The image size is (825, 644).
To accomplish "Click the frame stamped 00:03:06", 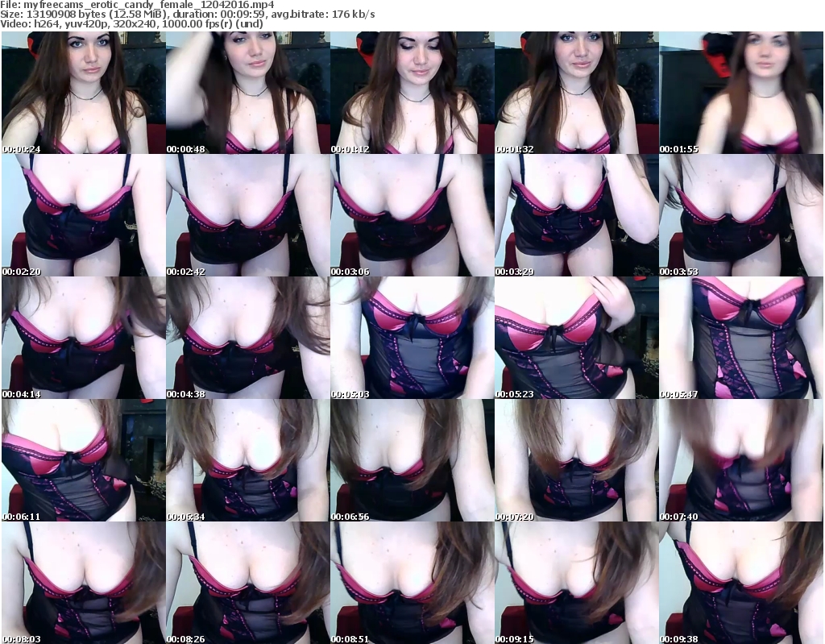I will click(412, 215).
